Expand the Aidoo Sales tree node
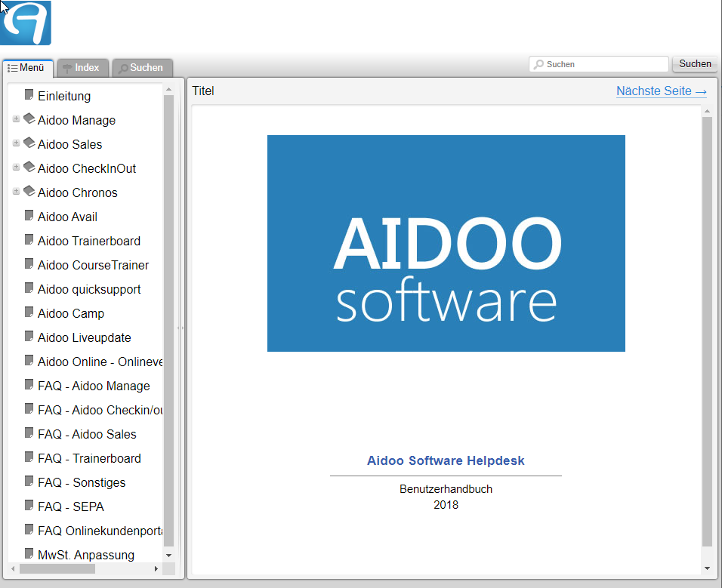This screenshot has height=588, width=722. click(x=16, y=143)
